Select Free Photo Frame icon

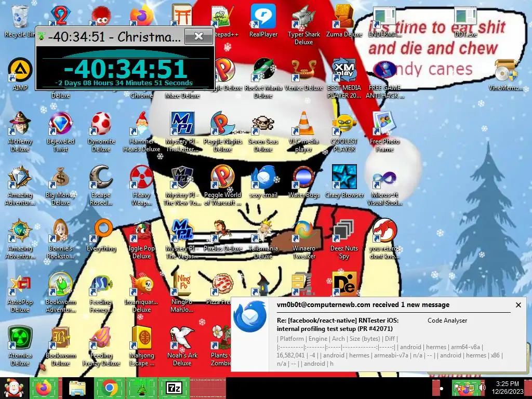pos(384,124)
